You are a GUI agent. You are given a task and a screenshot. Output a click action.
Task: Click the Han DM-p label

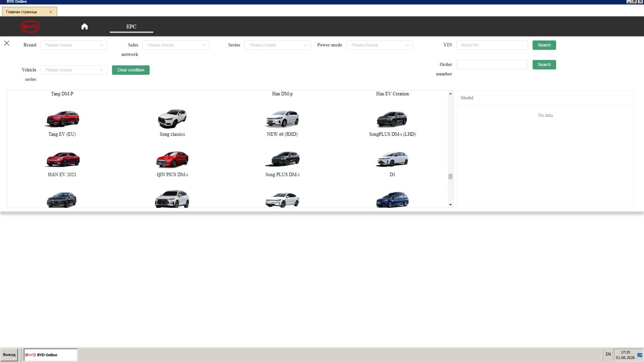[x=282, y=94]
